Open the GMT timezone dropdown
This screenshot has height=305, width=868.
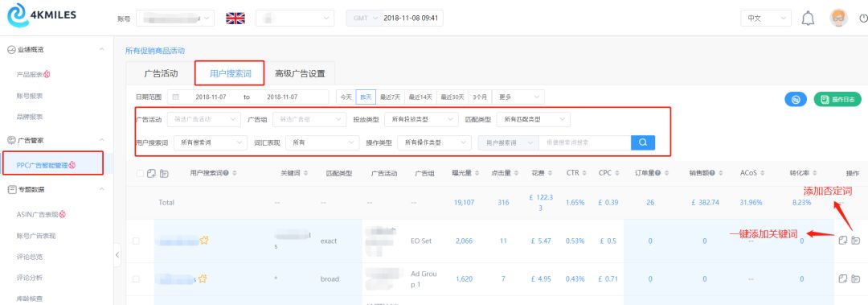pos(364,18)
